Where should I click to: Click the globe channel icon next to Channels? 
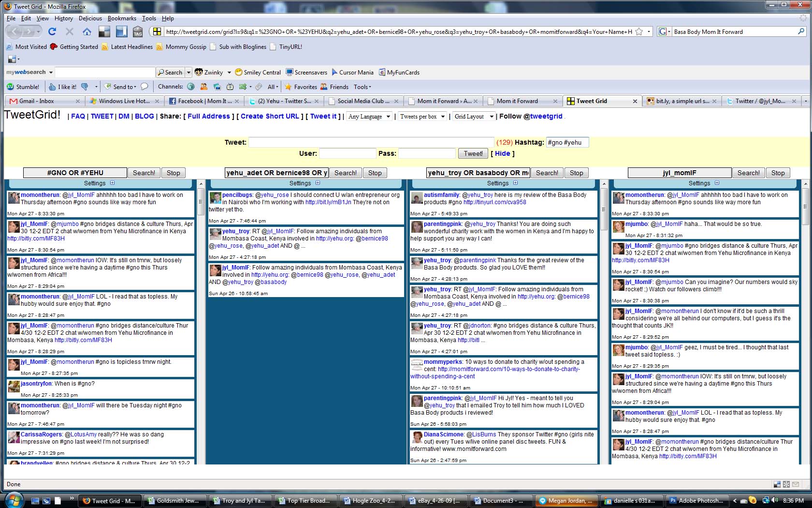[191, 87]
